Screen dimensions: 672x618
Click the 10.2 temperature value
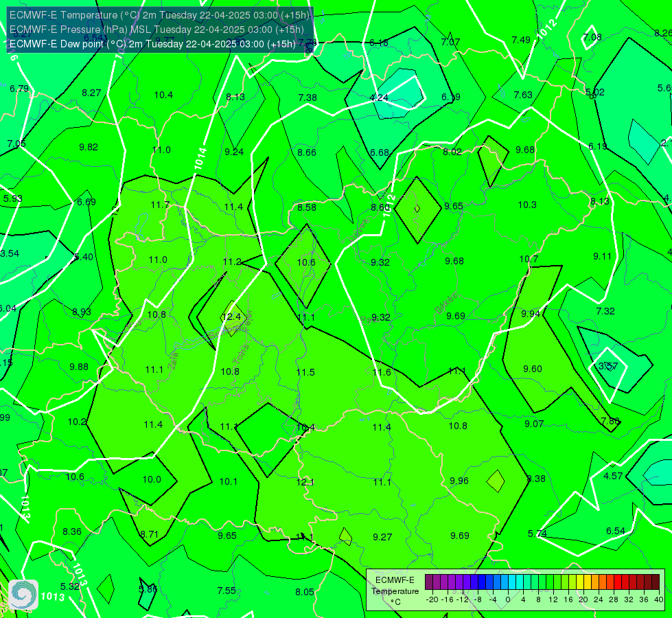point(77,422)
